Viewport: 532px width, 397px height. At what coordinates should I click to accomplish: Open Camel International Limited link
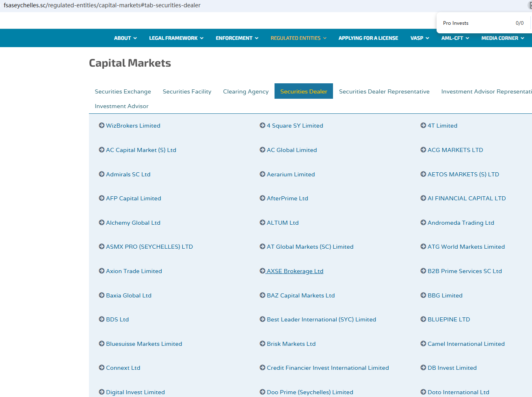click(x=466, y=344)
